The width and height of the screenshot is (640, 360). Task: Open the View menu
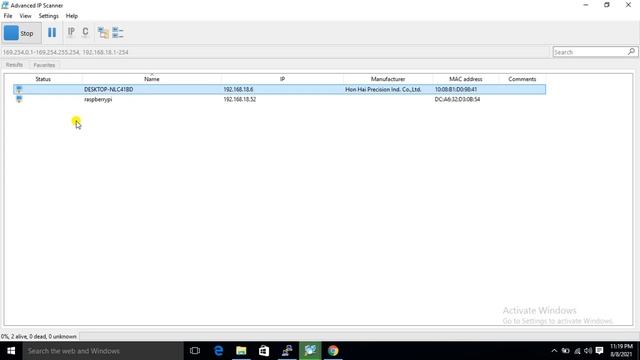[25, 16]
